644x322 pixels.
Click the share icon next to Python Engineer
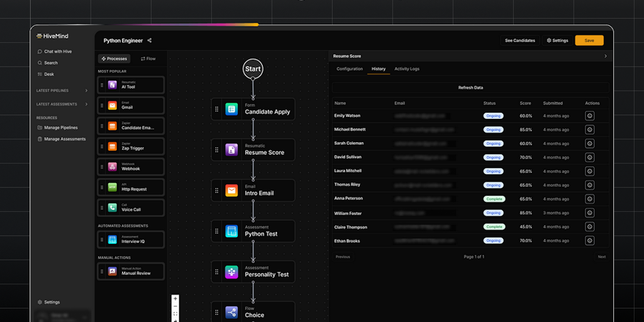pyautogui.click(x=150, y=41)
